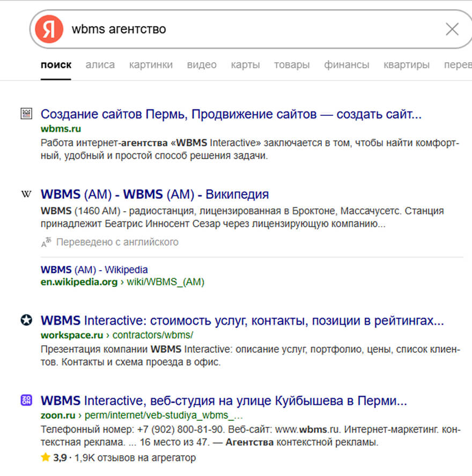Click snippet text 'Телефонный номер: +7 (902) 800-81-90'
Image resolution: width=472 pixels, height=476 pixels.
coord(132,429)
